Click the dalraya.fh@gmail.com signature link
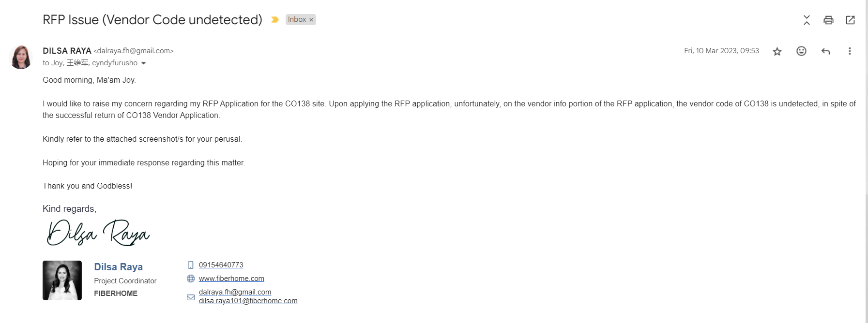Image resolution: width=868 pixels, height=323 pixels. pyautogui.click(x=235, y=292)
